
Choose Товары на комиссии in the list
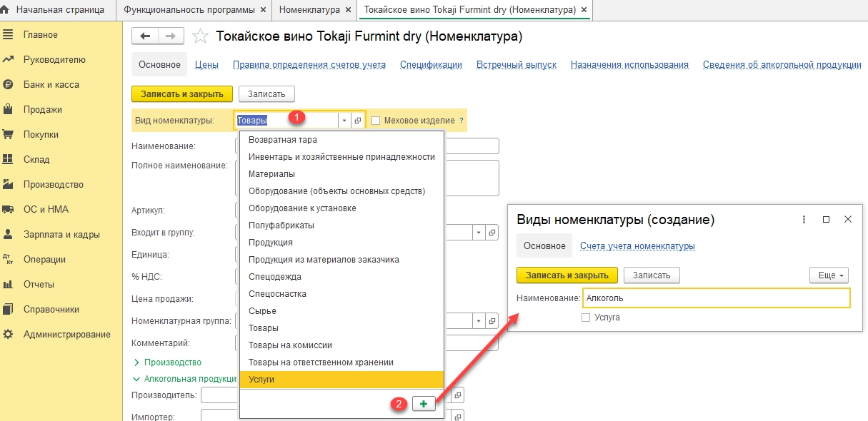(341, 345)
